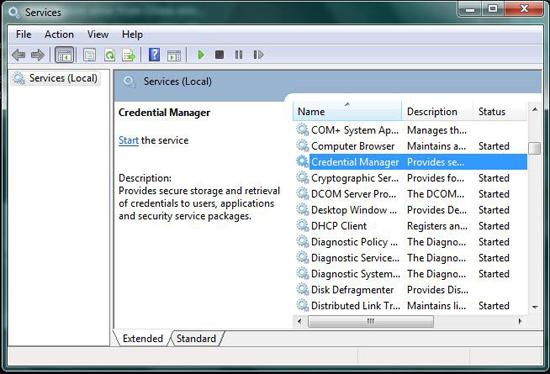Click gear icon beside Services (Local) tree
550x374 pixels.
coord(19,78)
